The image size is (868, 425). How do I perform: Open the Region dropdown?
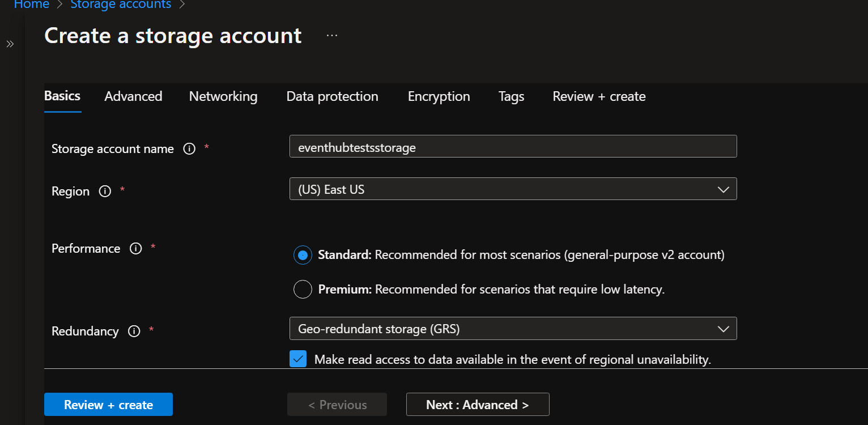click(513, 189)
